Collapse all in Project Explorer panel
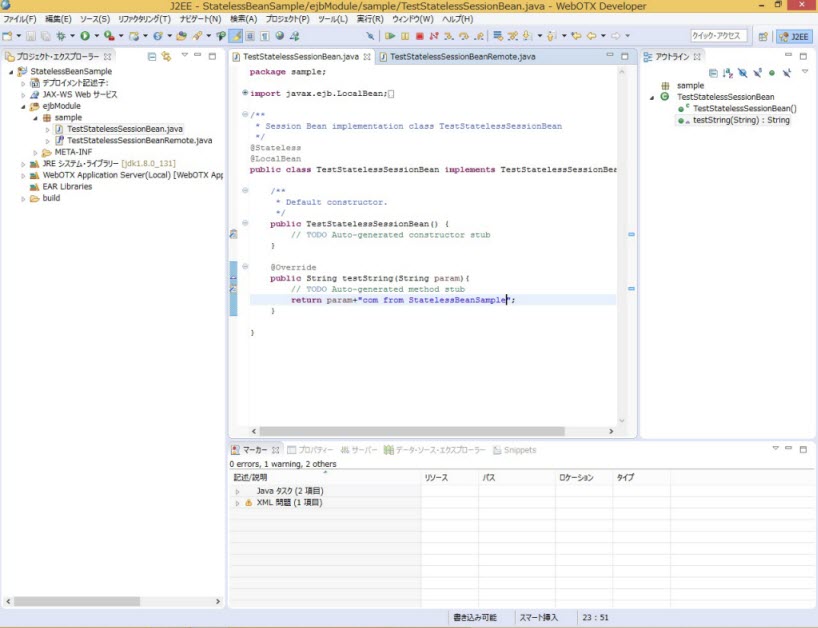This screenshot has height=628, width=818. pyautogui.click(x=152, y=56)
